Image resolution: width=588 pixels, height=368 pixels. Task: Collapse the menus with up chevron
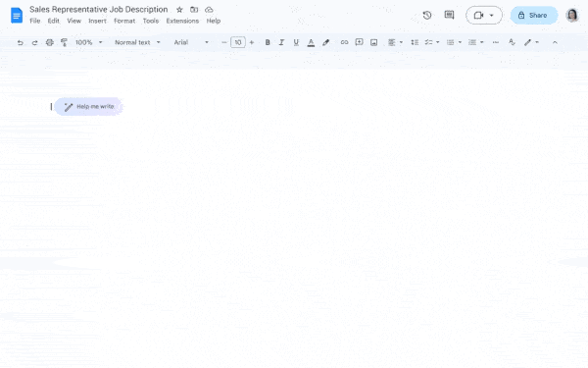[x=555, y=42]
